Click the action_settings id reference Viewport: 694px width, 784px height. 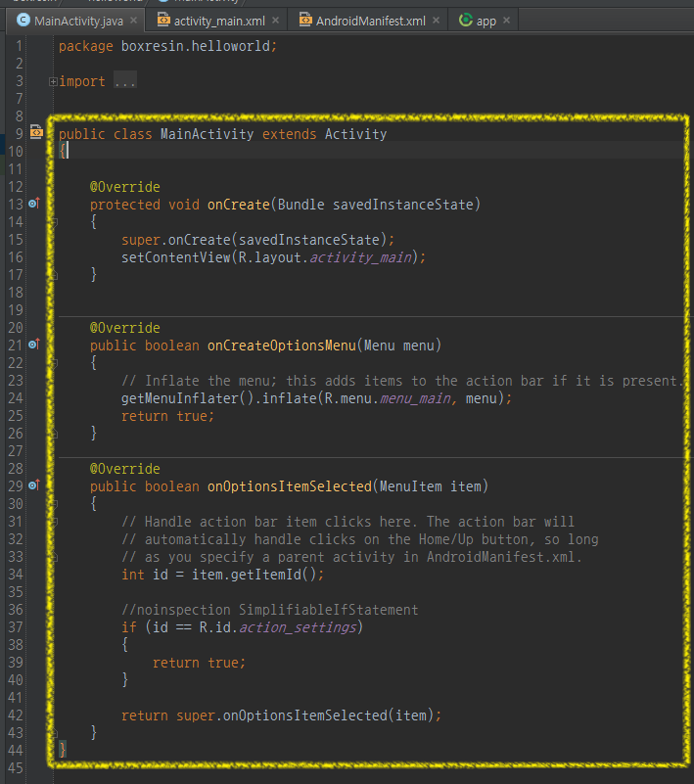point(298,627)
